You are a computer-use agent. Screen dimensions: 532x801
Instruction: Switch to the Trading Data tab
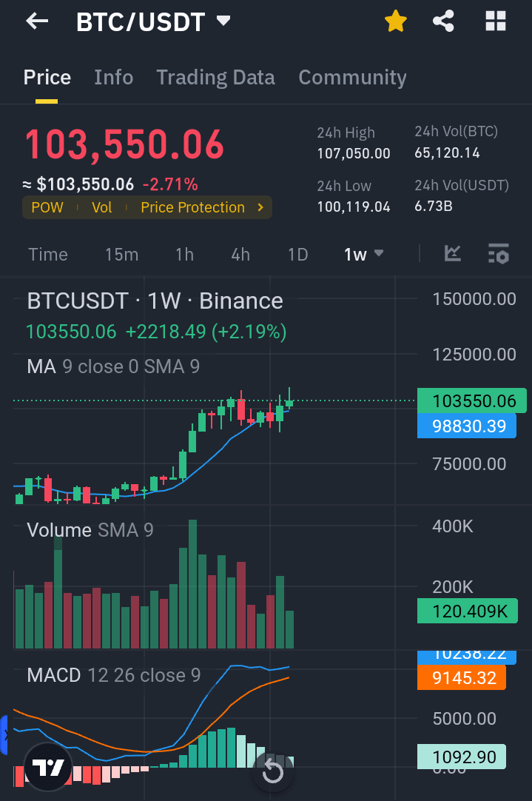215,78
